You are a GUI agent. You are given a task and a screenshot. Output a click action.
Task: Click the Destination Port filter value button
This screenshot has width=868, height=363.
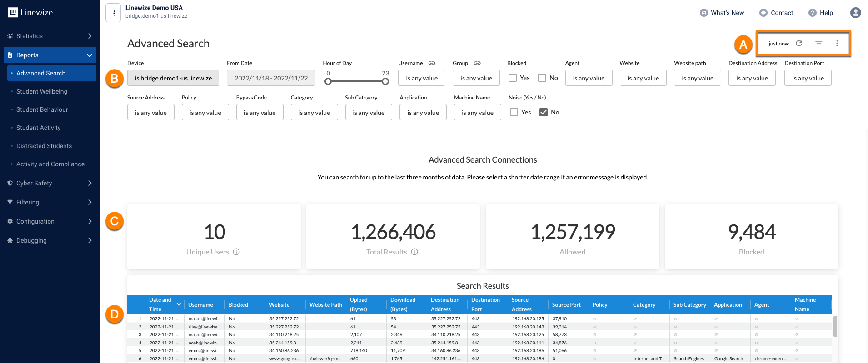tap(808, 78)
